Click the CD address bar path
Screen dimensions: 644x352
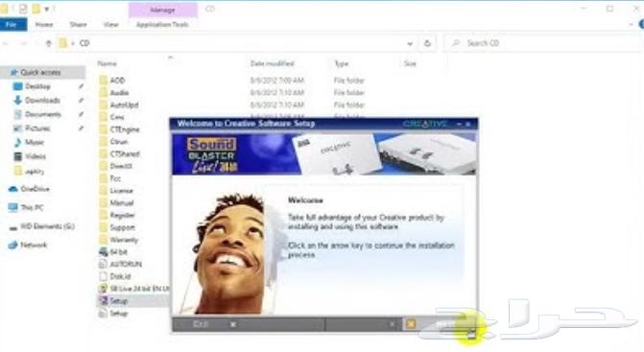(x=84, y=43)
